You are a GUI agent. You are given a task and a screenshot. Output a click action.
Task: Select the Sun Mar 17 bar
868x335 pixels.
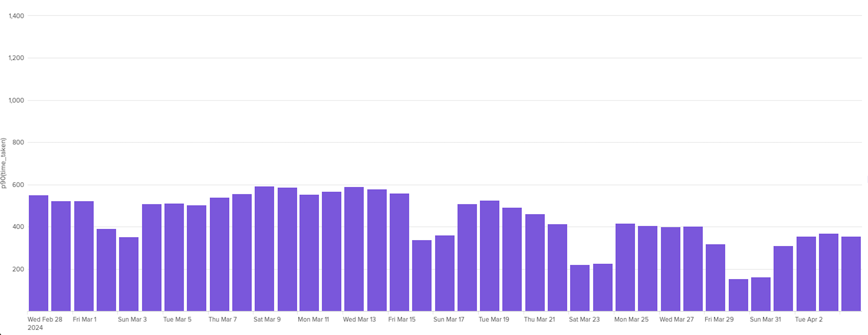tap(445, 273)
